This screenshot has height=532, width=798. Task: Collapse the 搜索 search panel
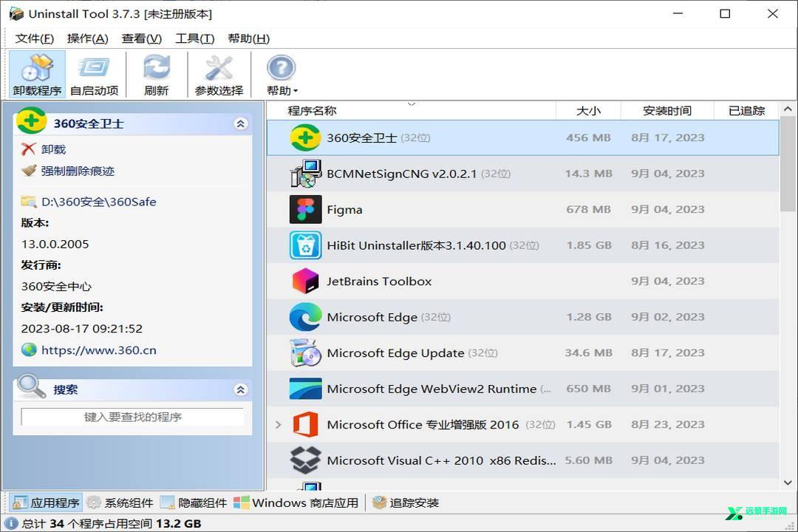pyautogui.click(x=241, y=390)
